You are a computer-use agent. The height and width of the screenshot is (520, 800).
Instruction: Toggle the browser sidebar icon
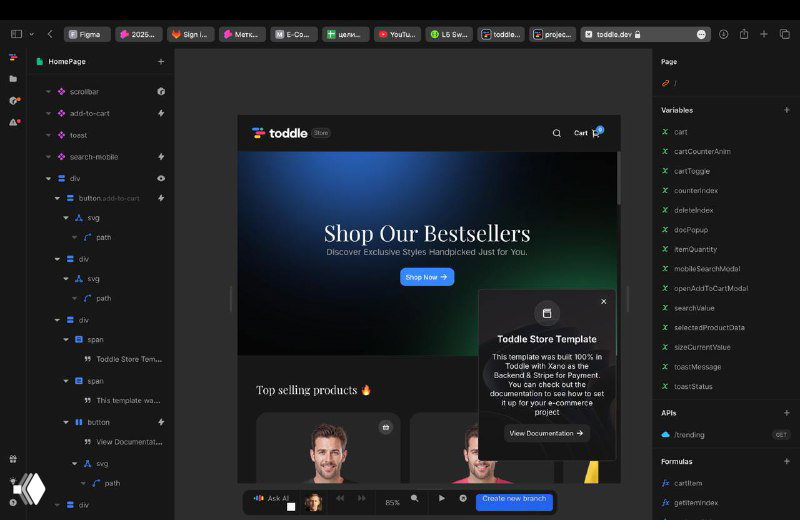point(16,34)
